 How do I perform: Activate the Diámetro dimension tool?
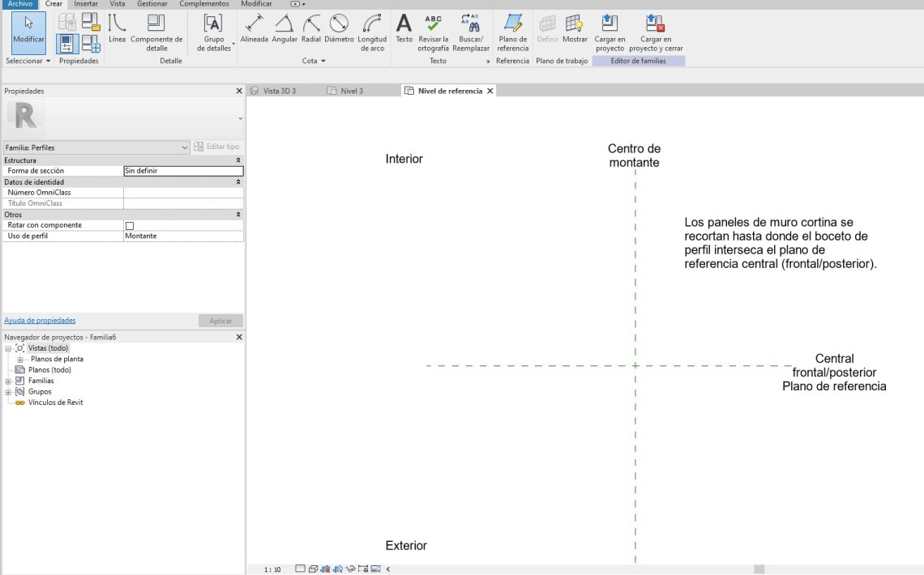click(339, 29)
